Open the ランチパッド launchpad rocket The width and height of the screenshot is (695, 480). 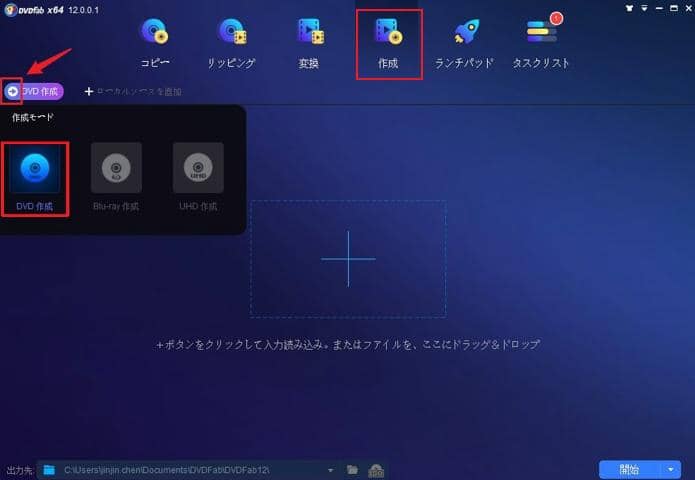coord(464,43)
